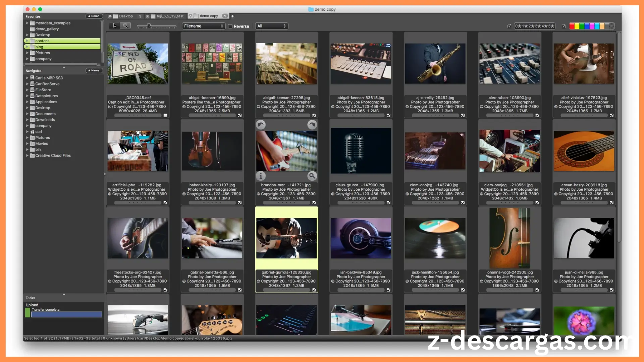Select the Pictures folder in Favorites

(x=43, y=53)
